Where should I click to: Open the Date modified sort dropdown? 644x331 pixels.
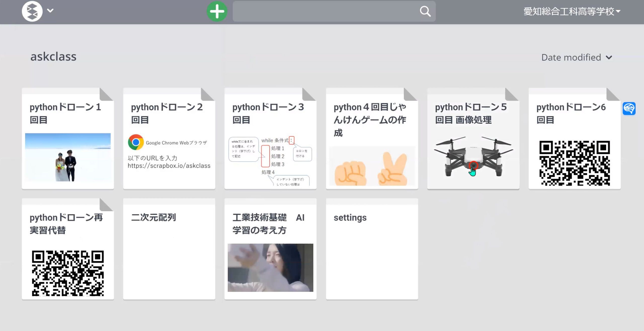577,57
